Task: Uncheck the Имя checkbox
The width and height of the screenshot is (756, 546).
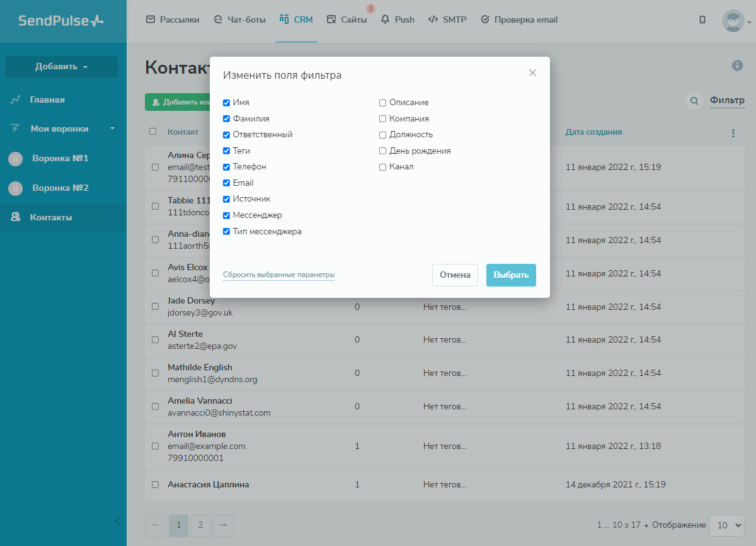Action: (x=226, y=103)
